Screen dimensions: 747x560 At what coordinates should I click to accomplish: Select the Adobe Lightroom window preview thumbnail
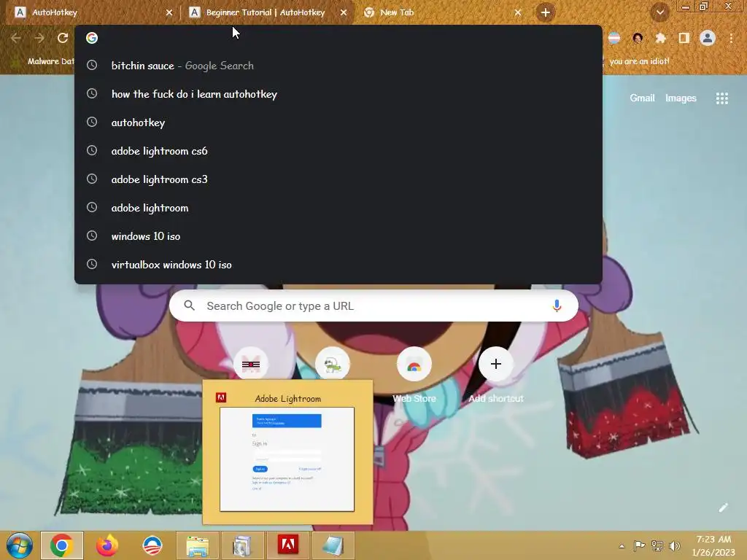tap(287, 452)
